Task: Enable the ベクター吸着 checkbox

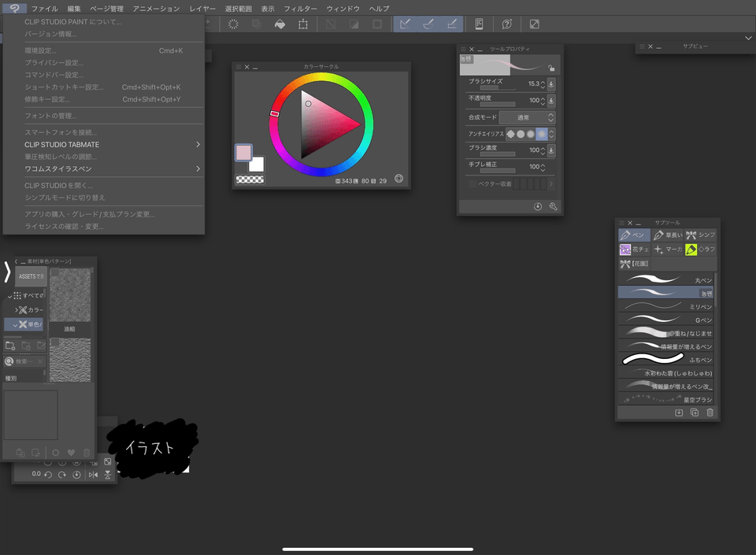Action: tap(472, 183)
